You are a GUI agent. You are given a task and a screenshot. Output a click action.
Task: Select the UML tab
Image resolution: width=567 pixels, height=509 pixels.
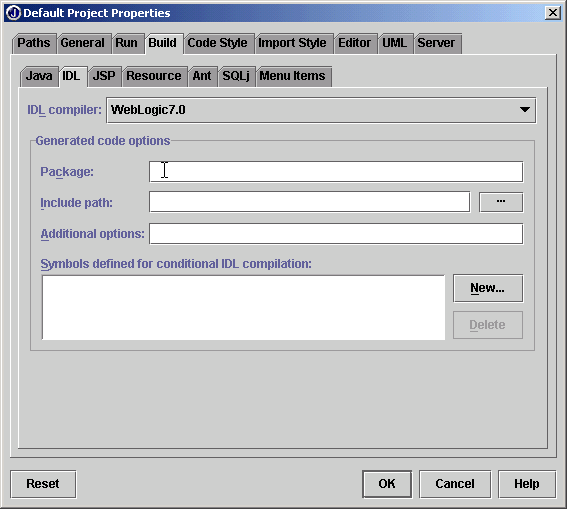(395, 43)
